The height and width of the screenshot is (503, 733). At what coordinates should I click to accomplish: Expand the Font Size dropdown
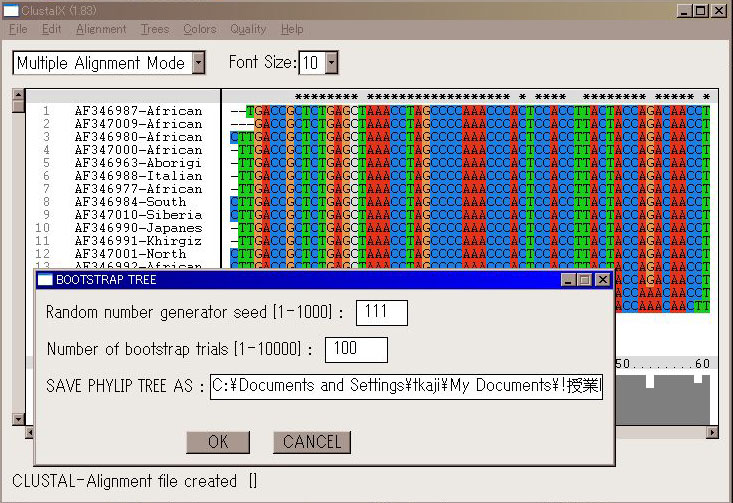click(x=331, y=63)
